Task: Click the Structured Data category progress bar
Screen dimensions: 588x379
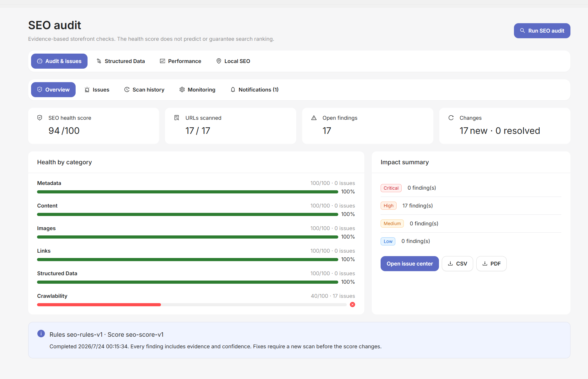Action: [x=188, y=282]
